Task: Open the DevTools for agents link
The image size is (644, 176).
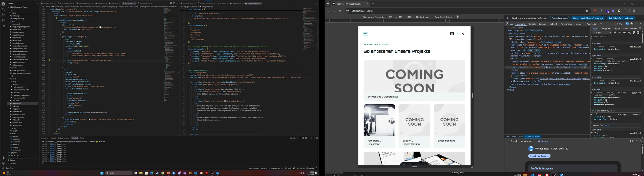Action: 542,169
